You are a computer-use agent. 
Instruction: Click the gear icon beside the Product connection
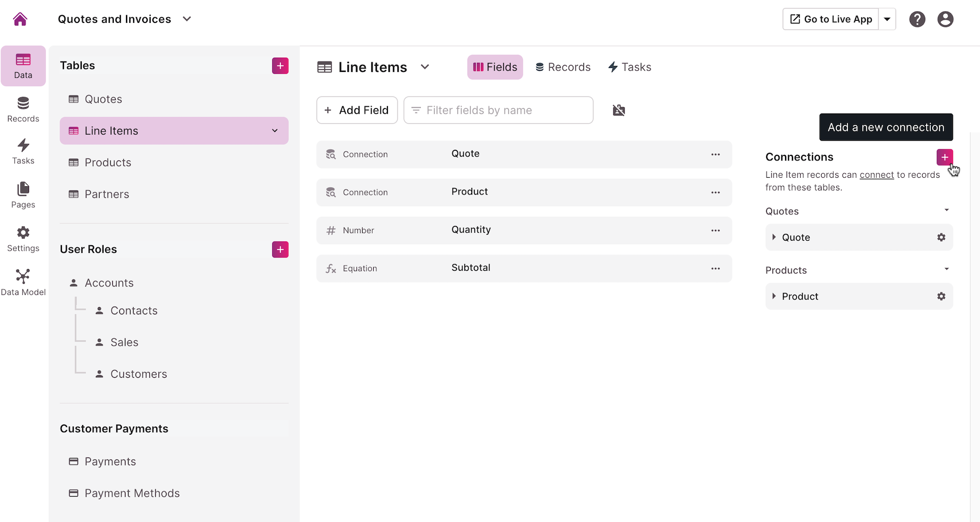pos(941,296)
